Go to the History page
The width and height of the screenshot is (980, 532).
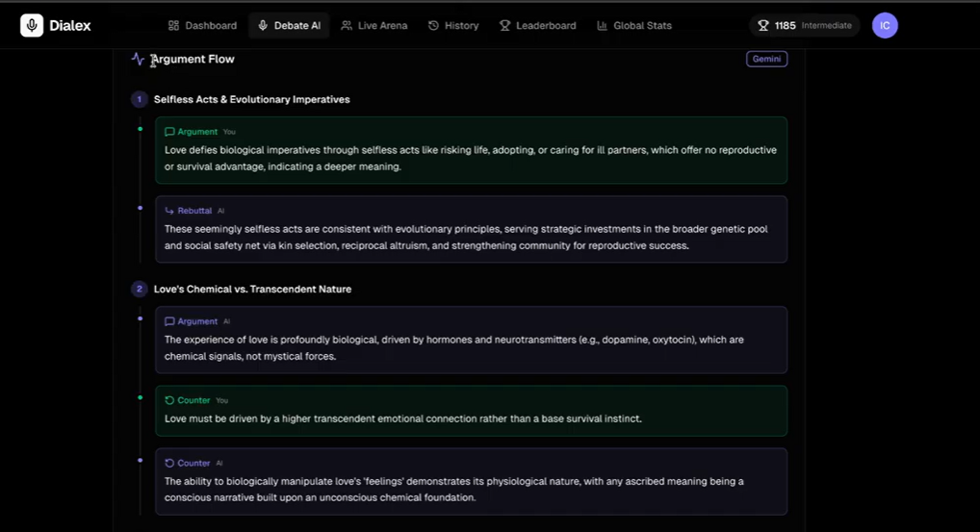(453, 26)
